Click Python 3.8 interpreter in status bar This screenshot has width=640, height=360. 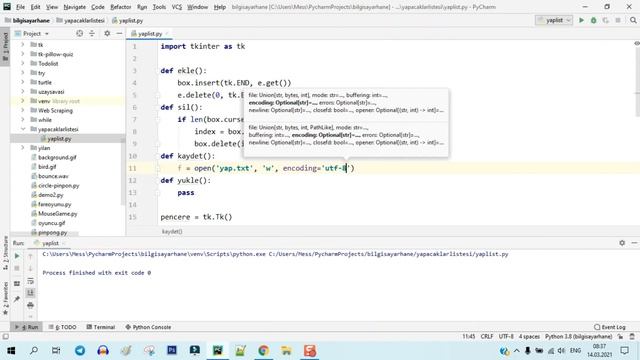coord(578,336)
